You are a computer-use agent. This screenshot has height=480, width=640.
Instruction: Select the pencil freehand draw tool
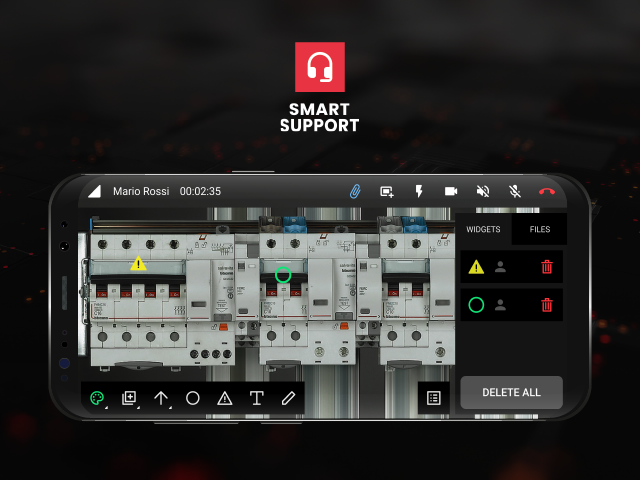point(288,398)
